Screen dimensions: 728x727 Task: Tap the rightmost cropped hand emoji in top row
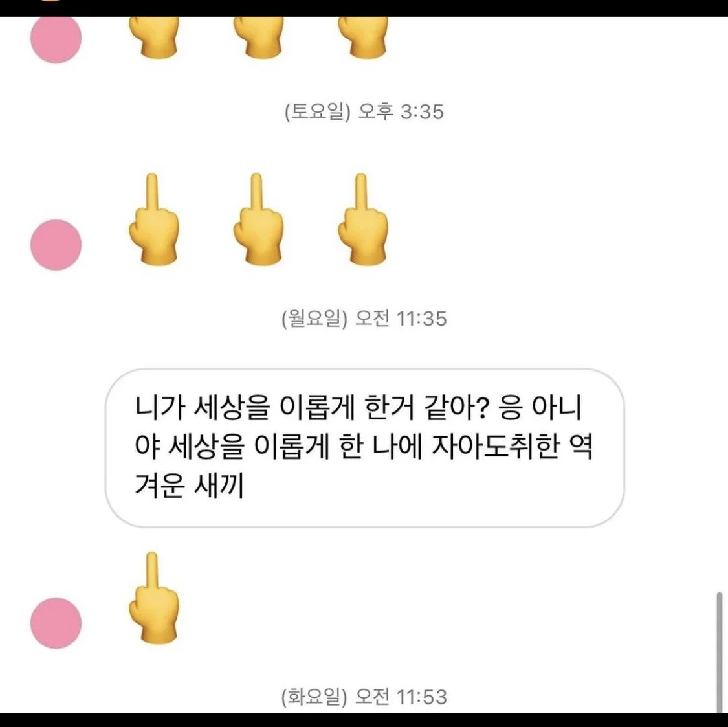point(362,37)
